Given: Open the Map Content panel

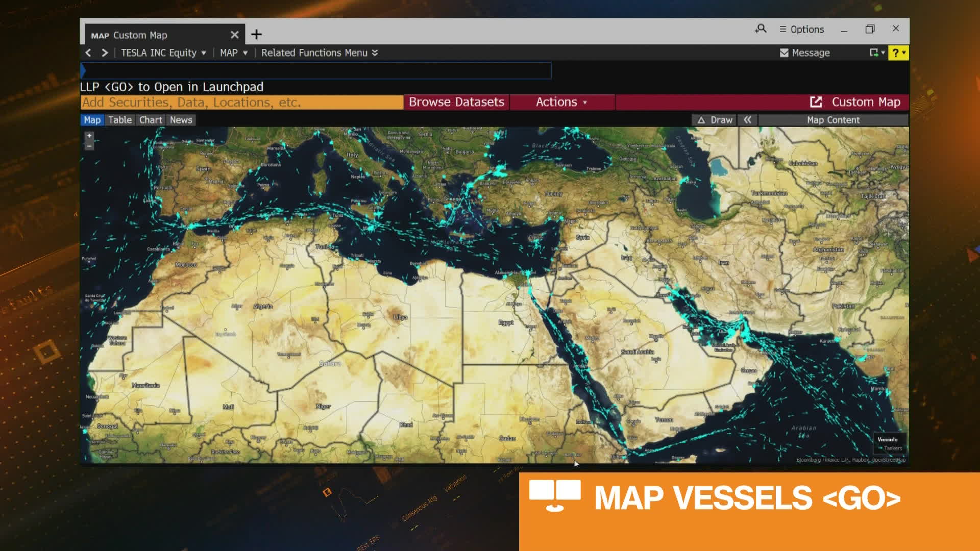Looking at the screenshot, I should [x=834, y=119].
